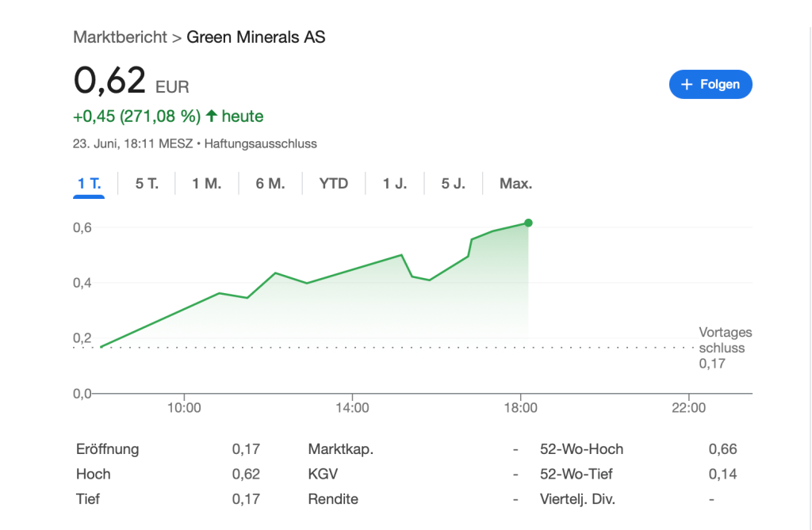Open the Haftungsausschluss disclaimer link
Image resolution: width=812 pixels, height=530 pixels.
point(261,143)
